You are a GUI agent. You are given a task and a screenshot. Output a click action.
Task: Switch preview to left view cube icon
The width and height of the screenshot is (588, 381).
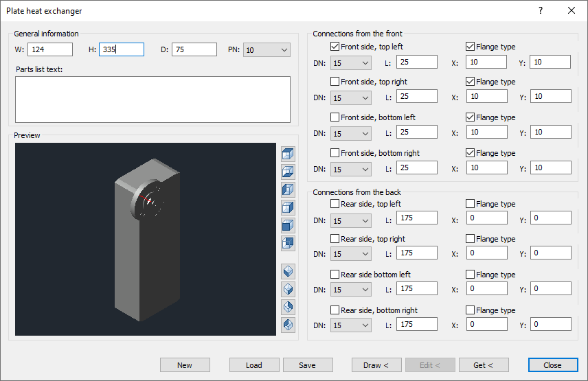pyautogui.click(x=288, y=189)
